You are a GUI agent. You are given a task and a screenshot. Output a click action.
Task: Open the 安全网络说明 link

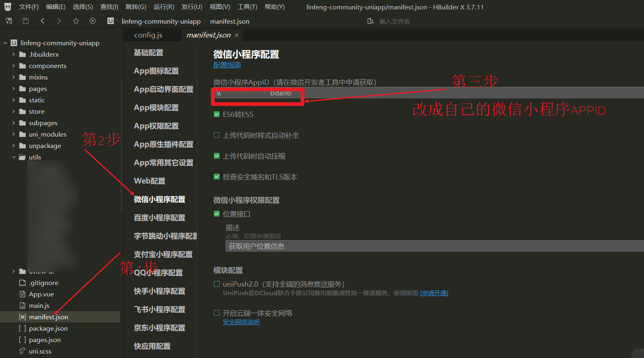tap(241, 322)
